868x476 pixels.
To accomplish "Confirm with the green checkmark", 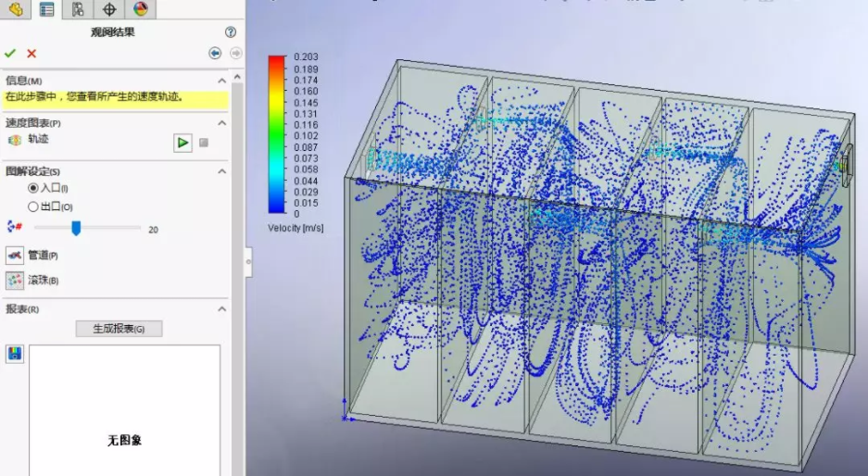I will click(10, 53).
